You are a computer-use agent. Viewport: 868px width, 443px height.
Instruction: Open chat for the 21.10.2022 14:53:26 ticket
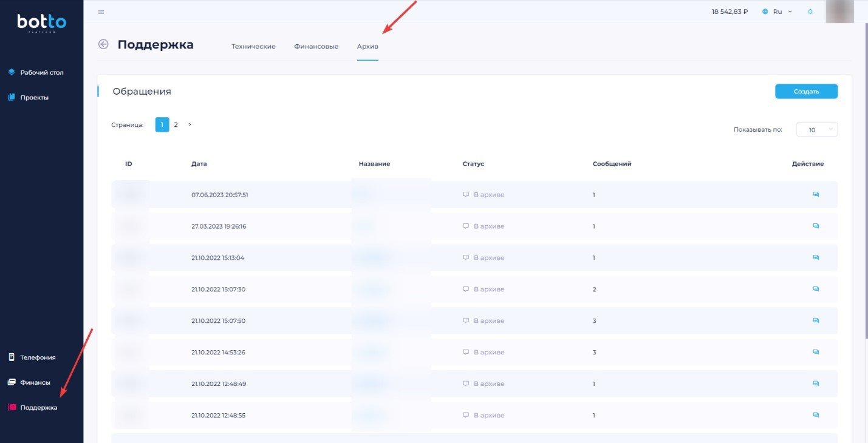pyautogui.click(x=816, y=353)
